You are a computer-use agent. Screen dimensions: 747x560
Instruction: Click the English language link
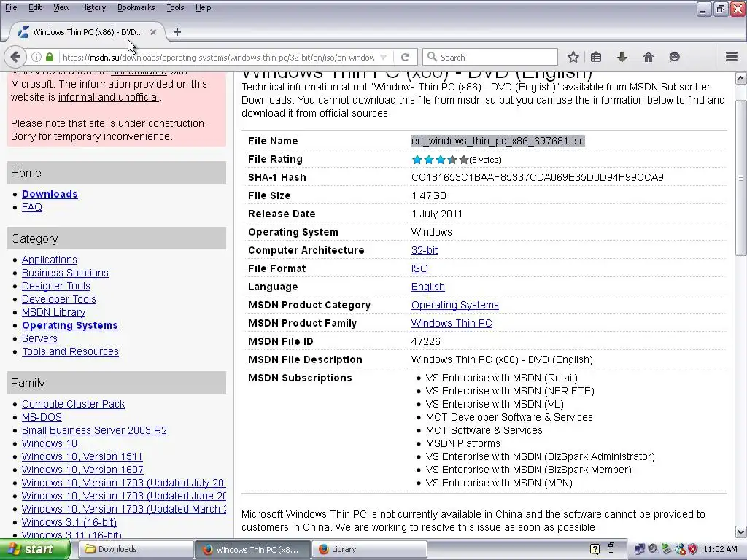[427, 287]
